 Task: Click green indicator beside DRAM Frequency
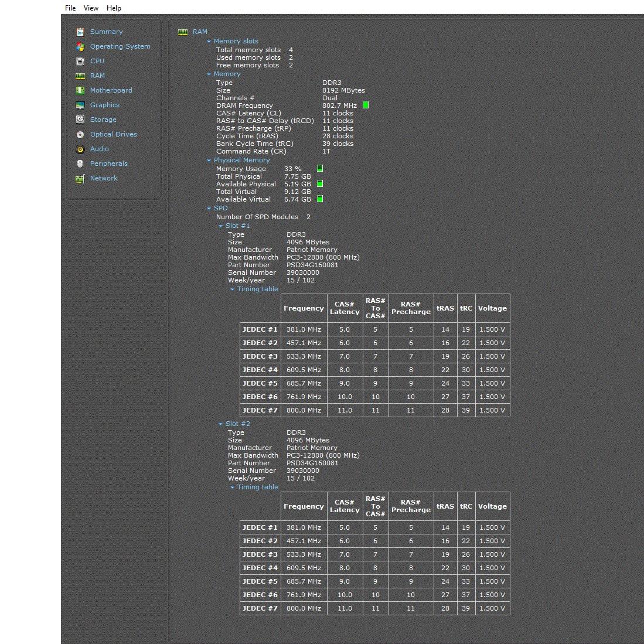pos(366,105)
